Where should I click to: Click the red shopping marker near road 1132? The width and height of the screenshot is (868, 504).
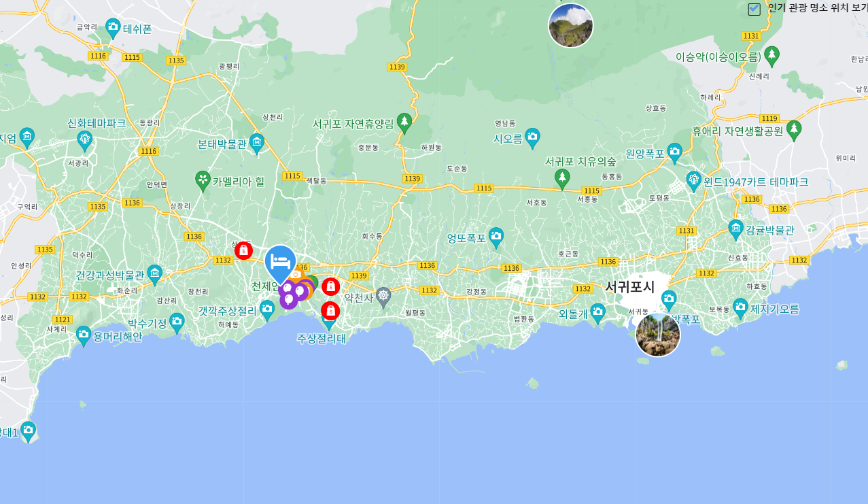[x=243, y=251]
